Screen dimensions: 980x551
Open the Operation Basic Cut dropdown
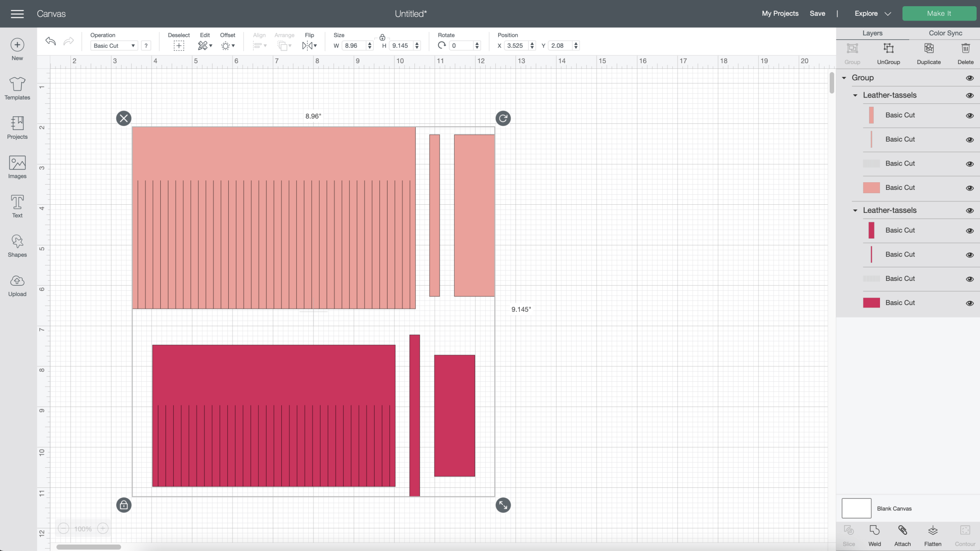click(x=114, y=45)
